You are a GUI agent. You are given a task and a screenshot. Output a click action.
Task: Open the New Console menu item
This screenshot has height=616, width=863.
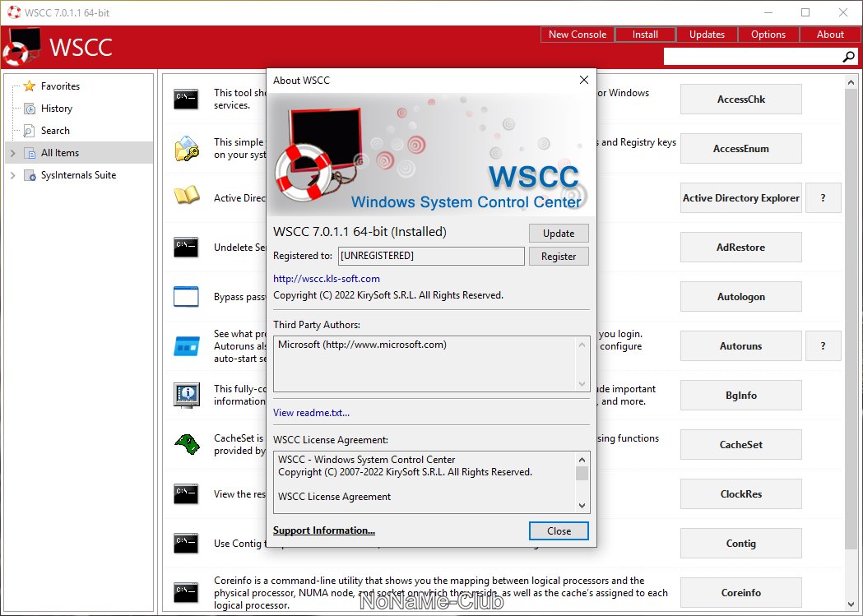coord(578,35)
